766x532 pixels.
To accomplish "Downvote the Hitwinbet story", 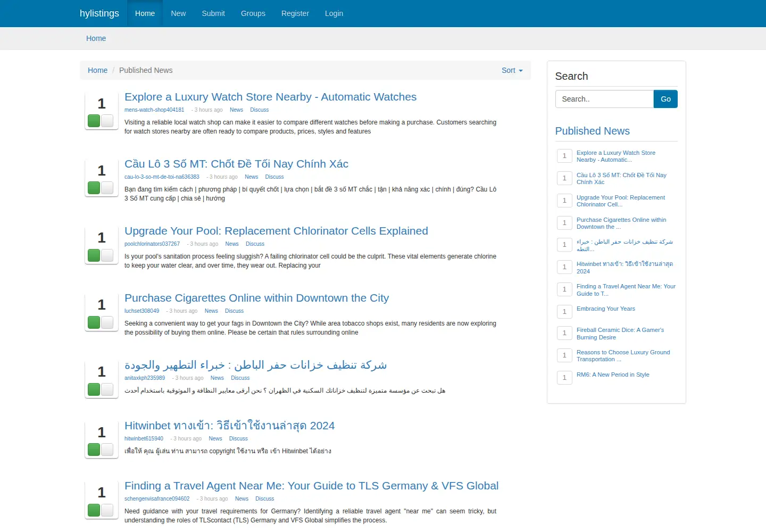I will (107, 450).
